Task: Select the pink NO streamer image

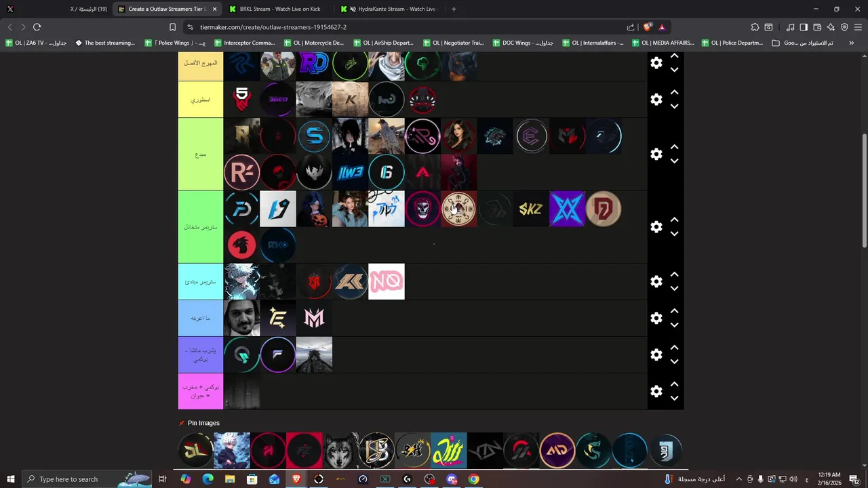Action: point(387,282)
